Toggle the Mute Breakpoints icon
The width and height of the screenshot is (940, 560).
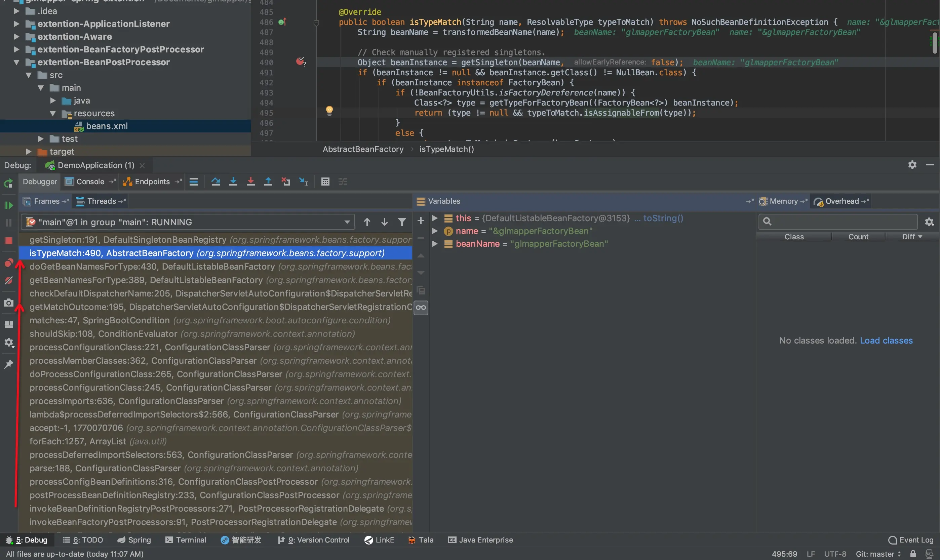click(9, 280)
